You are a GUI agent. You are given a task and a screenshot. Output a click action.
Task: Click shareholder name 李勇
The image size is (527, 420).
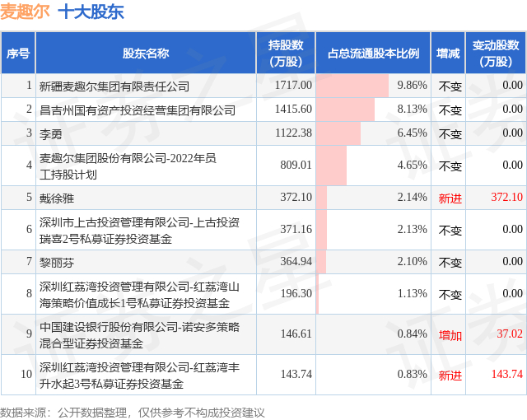tap(51, 134)
